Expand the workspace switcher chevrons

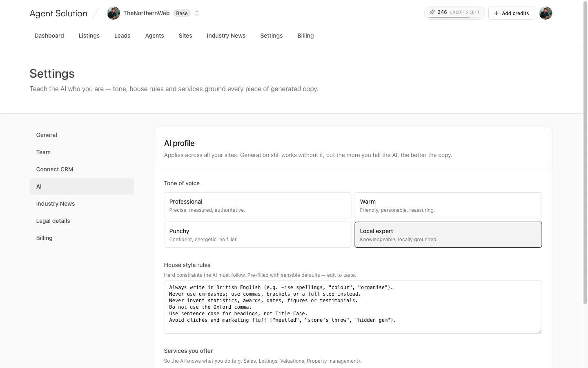[x=197, y=13]
